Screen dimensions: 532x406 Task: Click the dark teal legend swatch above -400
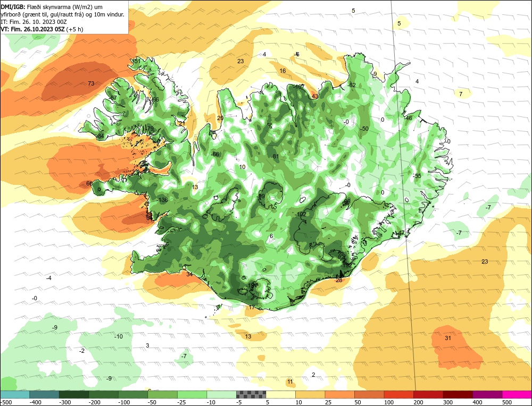(44, 394)
